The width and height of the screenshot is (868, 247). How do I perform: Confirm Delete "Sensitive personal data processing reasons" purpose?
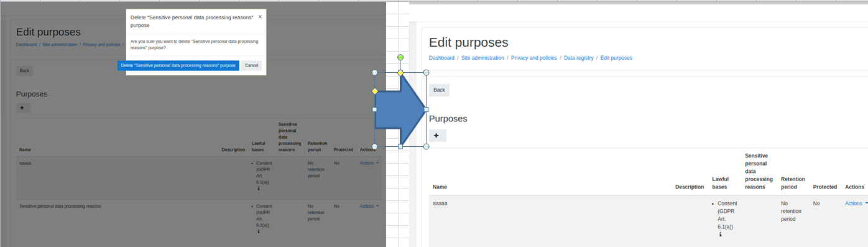pos(178,65)
